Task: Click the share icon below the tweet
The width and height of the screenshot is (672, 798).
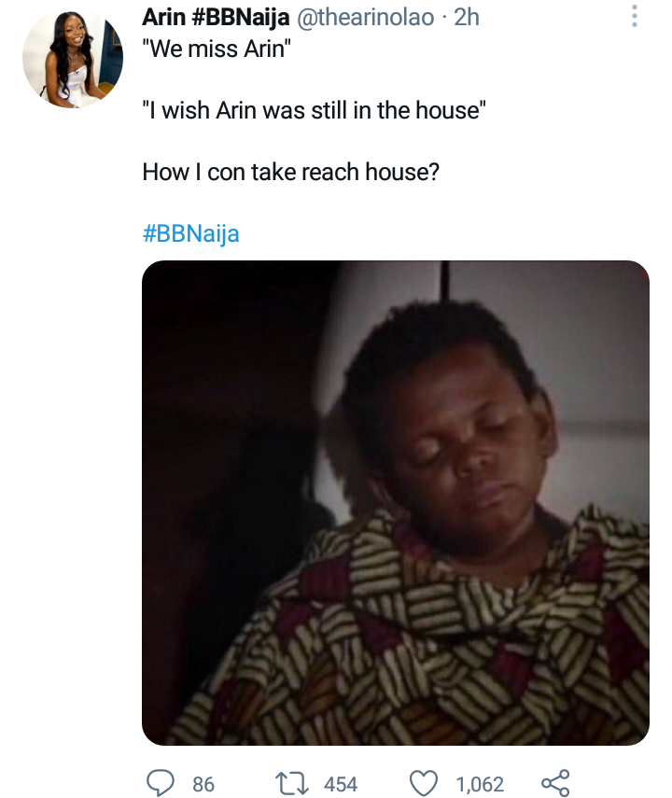Action: tap(555, 783)
